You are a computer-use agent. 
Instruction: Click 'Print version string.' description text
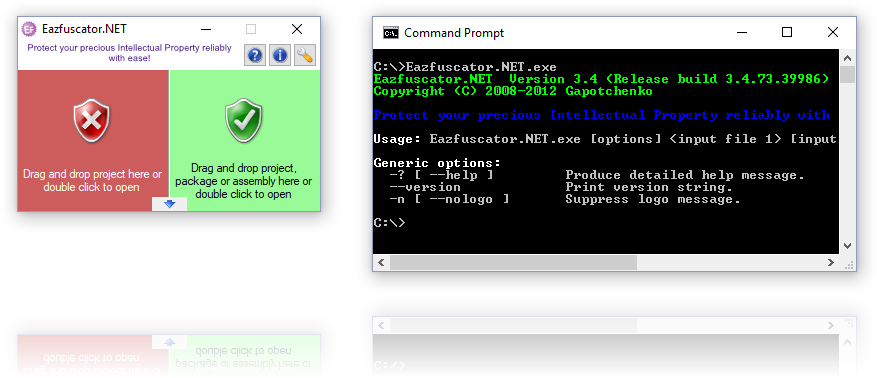pyautogui.click(x=649, y=187)
